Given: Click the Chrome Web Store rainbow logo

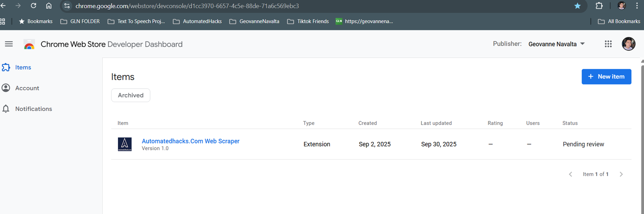Looking at the screenshot, I should [29, 44].
